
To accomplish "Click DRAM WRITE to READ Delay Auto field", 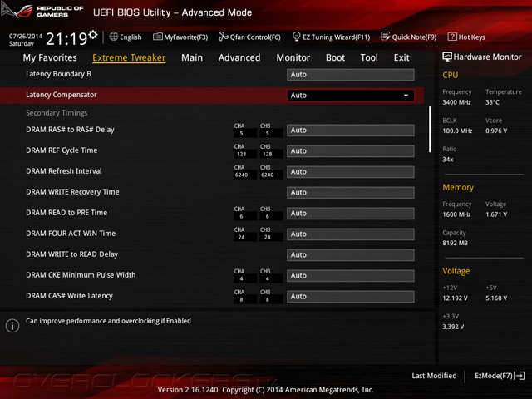I will coord(351,255).
